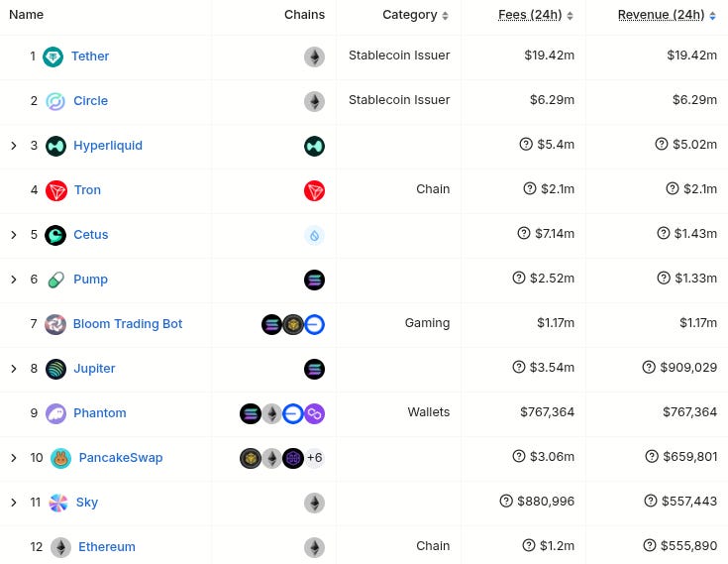The width and height of the screenshot is (728, 564).
Task: Open the Tether protocol link
Action: click(90, 56)
